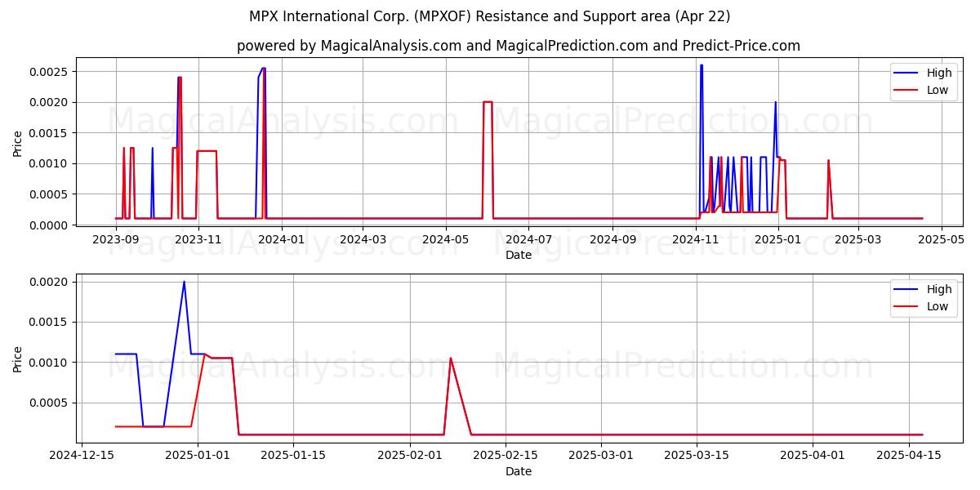Click the 2025-02-01 date tick label
The width and height of the screenshot is (980, 490).
tap(409, 456)
